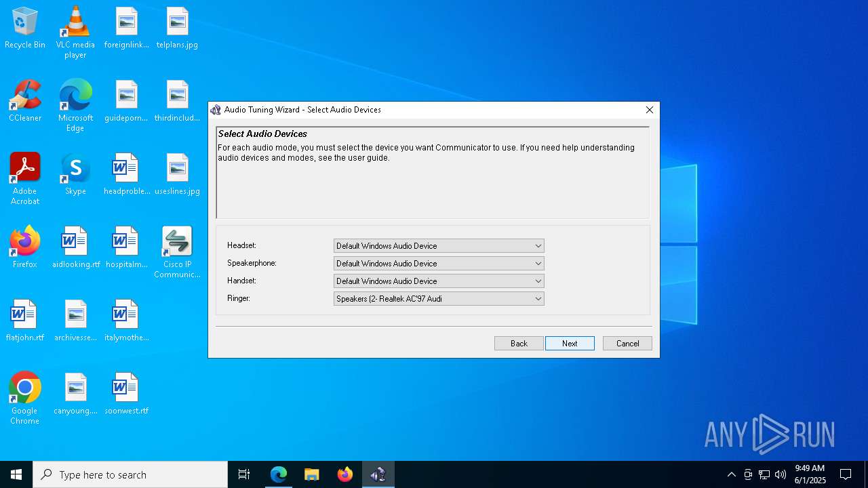Select the foreignlink image file icon

click(126, 28)
